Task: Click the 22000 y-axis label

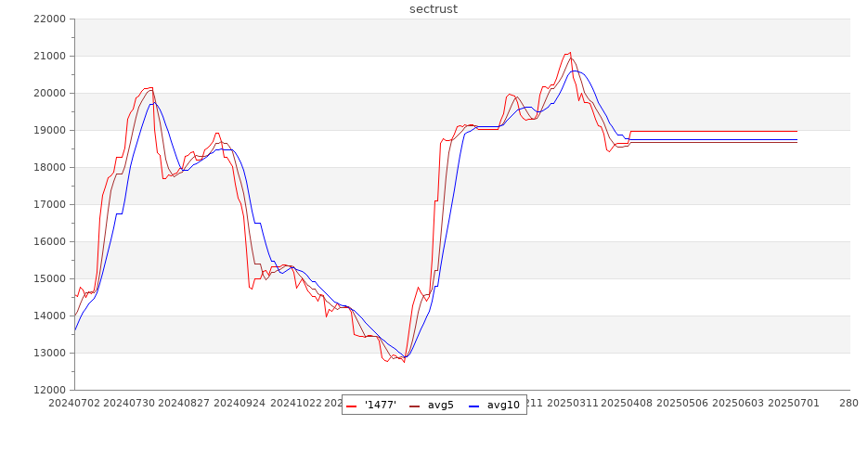Action: pos(48,19)
